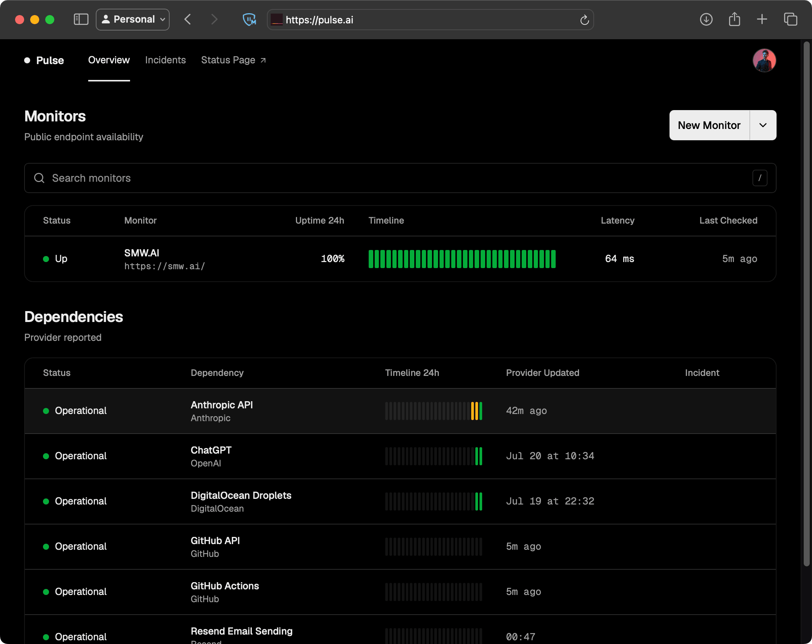Viewport: 812px width, 644px height.
Task: Click the Timeline 24h column header
Action: coord(412,373)
